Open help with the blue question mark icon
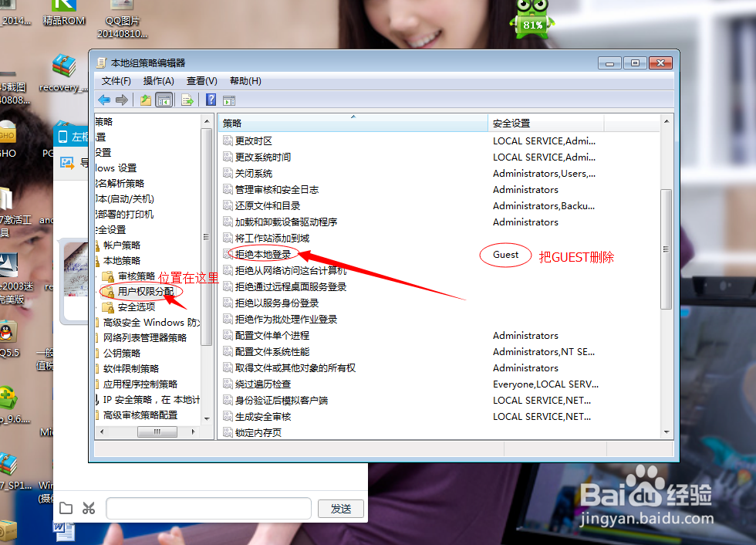The width and height of the screenshot is (756, 545). [209, 99]
